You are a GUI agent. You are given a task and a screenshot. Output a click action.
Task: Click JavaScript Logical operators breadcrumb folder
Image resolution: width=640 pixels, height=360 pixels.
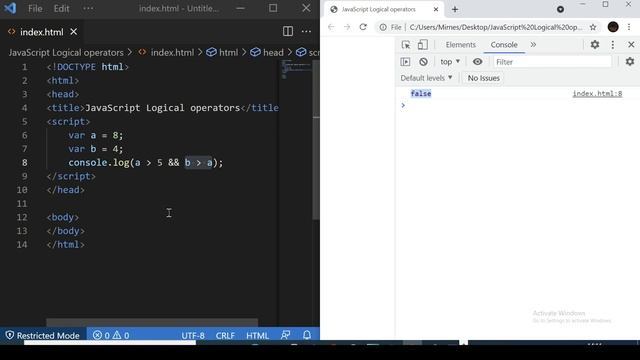click(66, 52)
